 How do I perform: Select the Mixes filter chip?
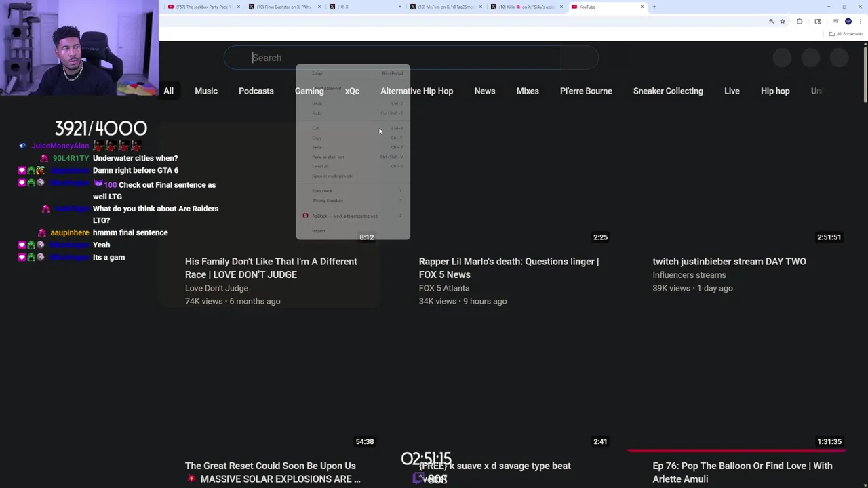coord(528,91)
